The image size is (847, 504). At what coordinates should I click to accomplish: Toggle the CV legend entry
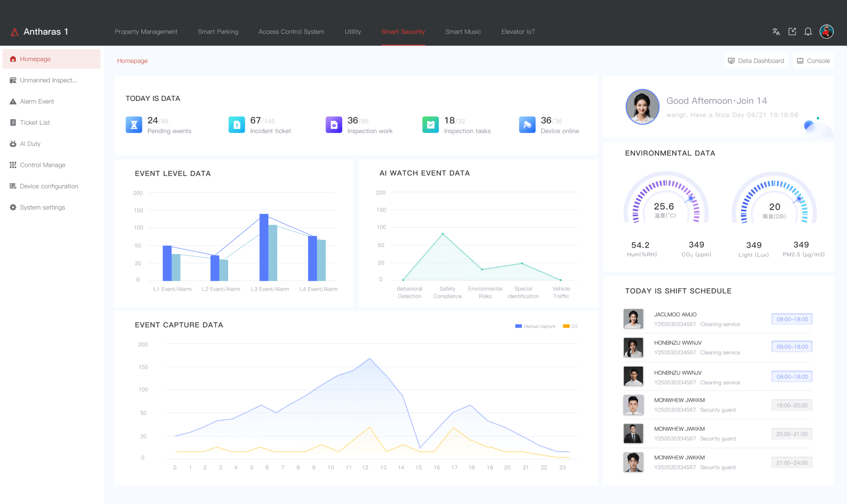coord(570,326)
